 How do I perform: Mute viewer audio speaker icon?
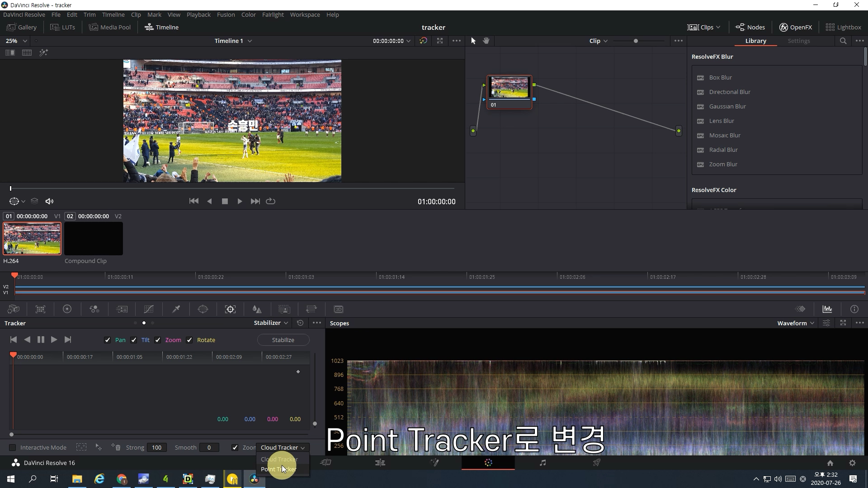pos(50,201)
